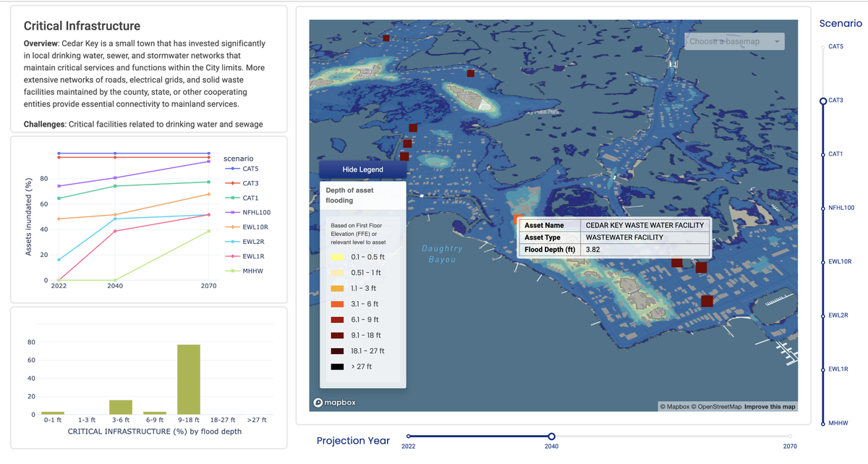Screen dimensions: 868x464
Task: Click the 3-6 ft bar in bar chart
Action: point(121,408)
